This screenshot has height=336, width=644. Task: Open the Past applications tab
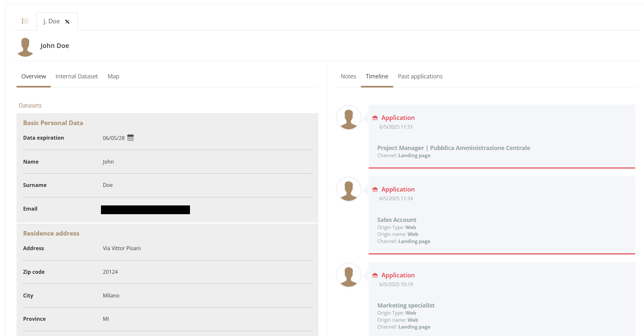[x=420, y=76]
